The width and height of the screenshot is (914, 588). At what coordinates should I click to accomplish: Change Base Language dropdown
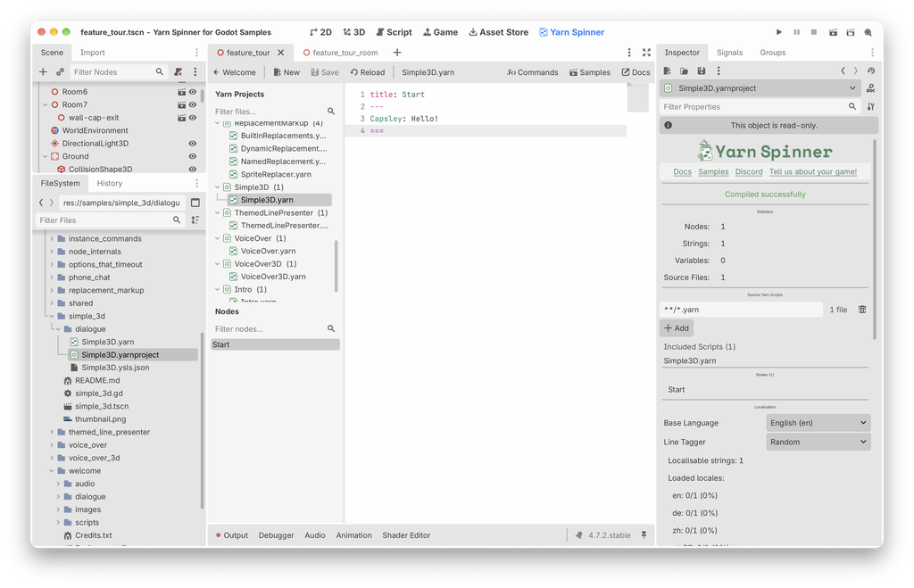pyautogui.click(x=818, y=423)
